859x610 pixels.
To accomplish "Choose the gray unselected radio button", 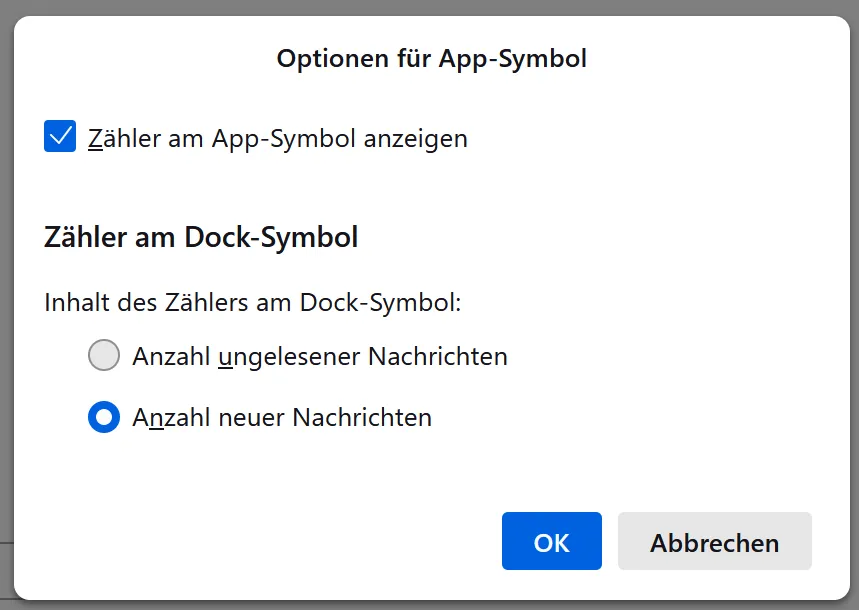I will [x=104, y=355].
